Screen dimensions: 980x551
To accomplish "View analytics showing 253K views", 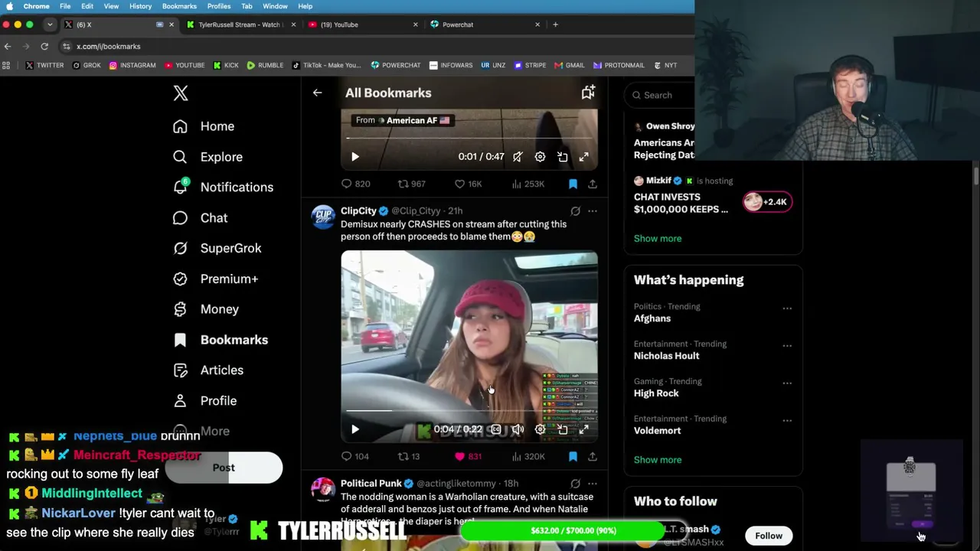I will tap(528, 184).
